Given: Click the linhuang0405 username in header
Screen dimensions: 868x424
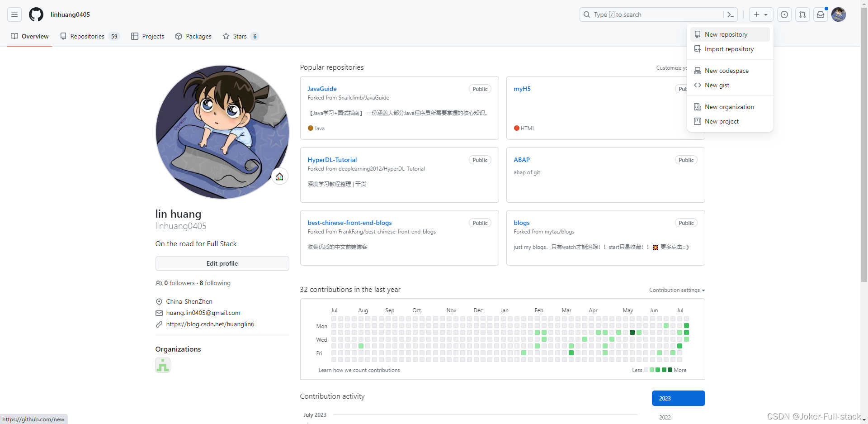Looking at the screenshot, I should pos(70,14).
